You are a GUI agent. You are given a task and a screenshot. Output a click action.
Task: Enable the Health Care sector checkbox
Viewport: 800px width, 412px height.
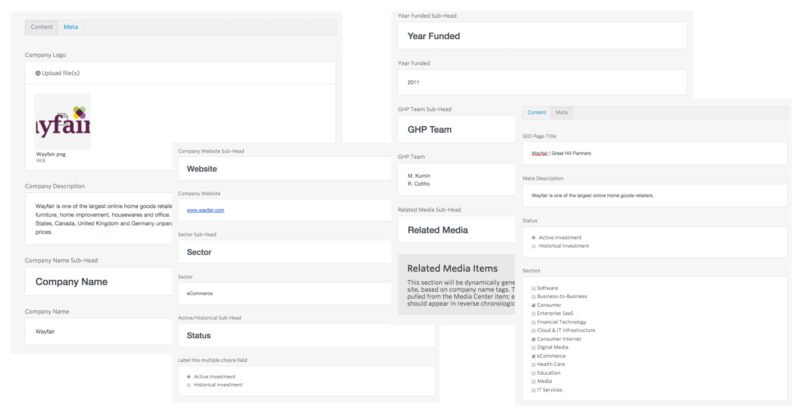point(534,365)
